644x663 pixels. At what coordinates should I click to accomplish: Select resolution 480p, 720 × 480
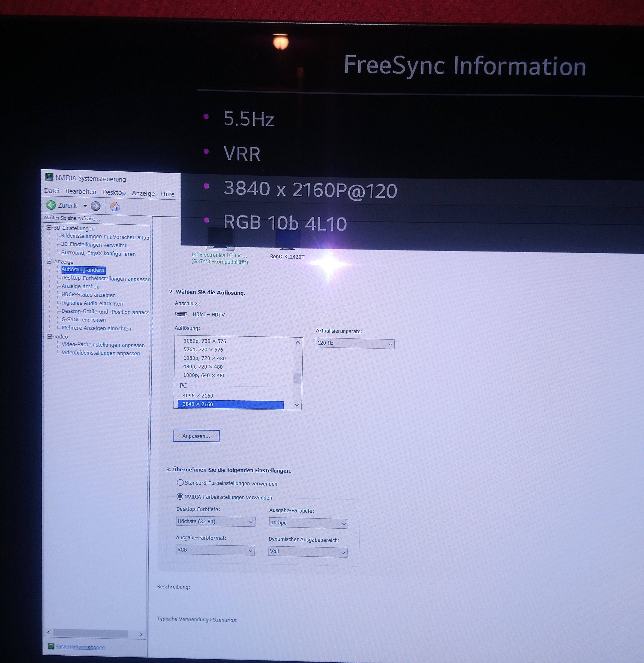[x=203, y=367]
